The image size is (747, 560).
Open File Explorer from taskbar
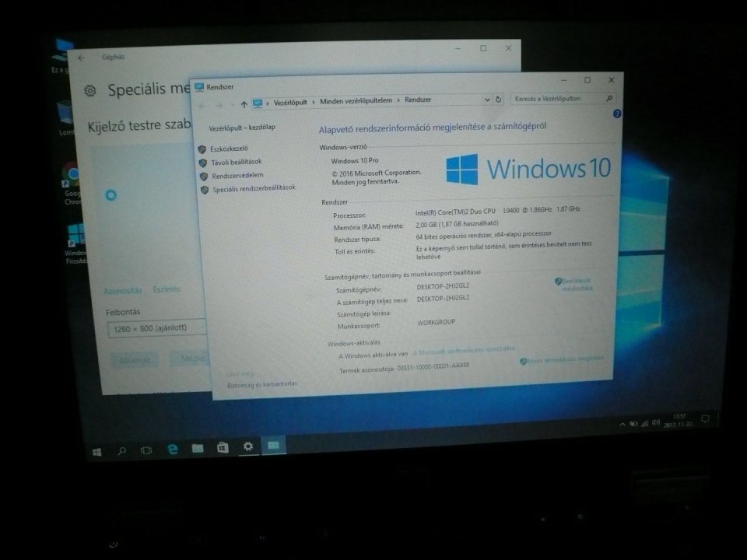coord(197,448)
